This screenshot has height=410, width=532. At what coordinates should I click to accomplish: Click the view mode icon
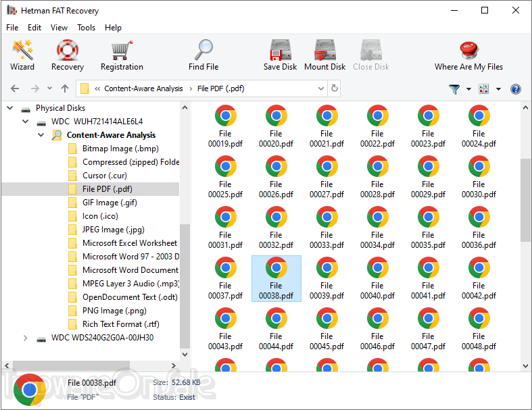pos(483,89)
